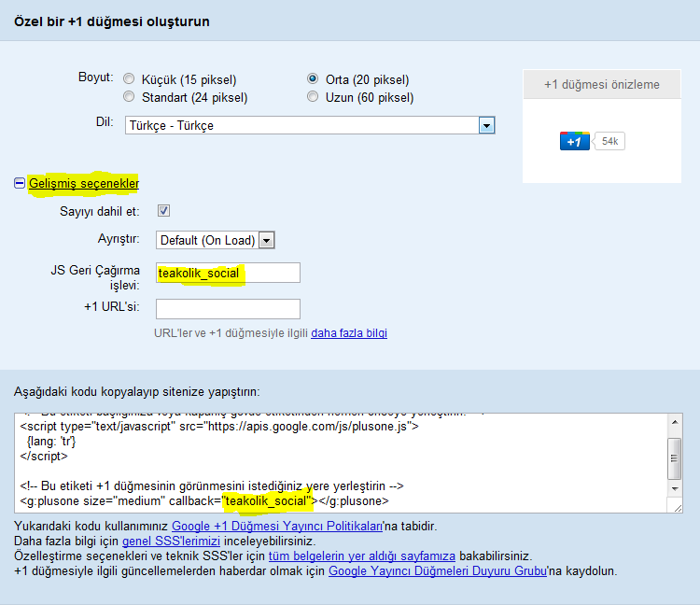The height and width of the screenshot is (605, 700).
Task: Select Orta (20 piksel) size
Action: [x=313, y=79]
